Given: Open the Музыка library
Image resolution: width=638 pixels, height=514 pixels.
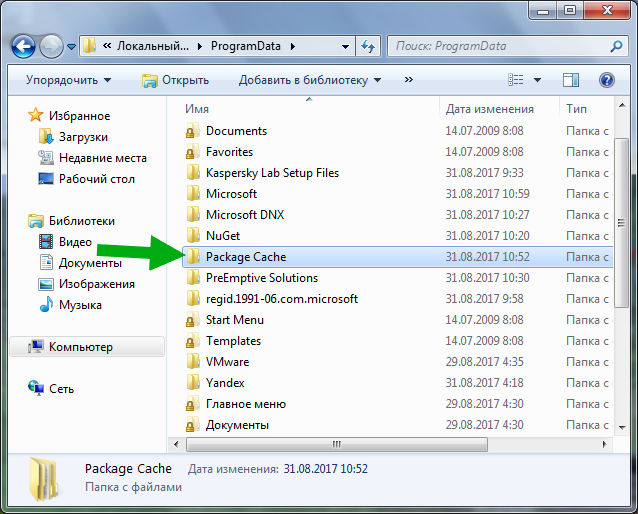Looking at the screenshot, I should pyautogui.click(x=70, y=305).
